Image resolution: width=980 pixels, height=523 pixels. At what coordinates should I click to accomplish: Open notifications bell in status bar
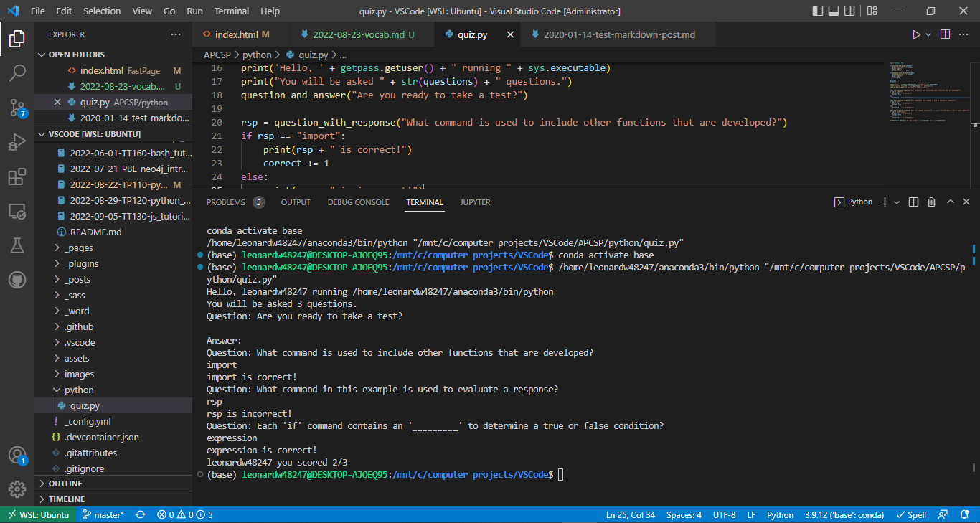965,514
